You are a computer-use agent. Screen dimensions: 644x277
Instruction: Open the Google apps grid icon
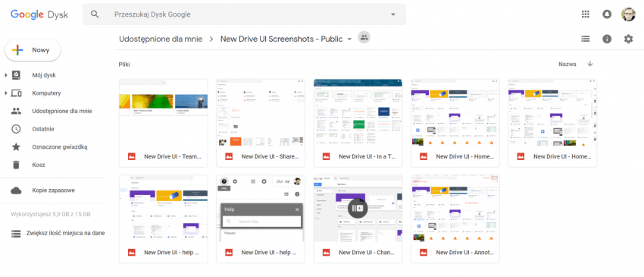click(586, 14)
